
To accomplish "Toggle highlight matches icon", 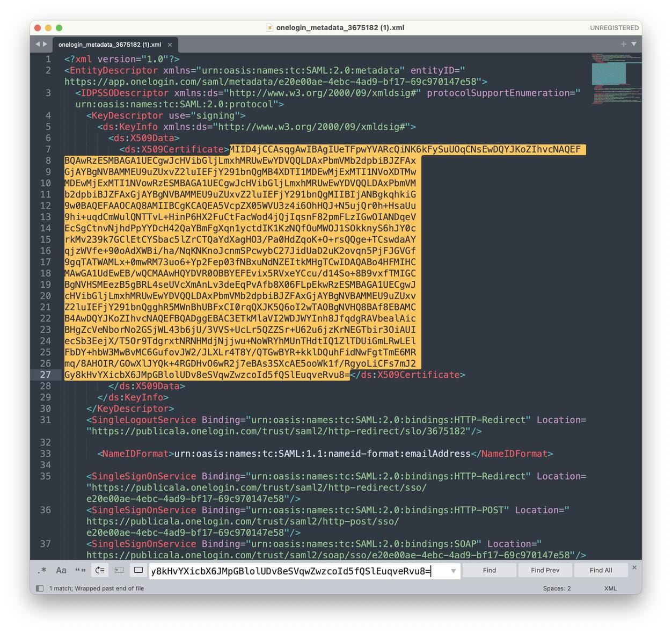I will click(138, 570).
